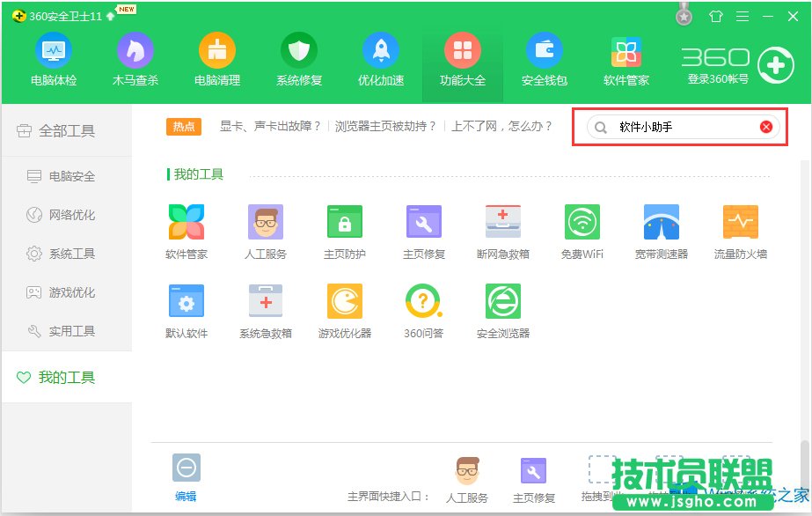Launch the 断网急救箱 network first-aid kit

point(502,229)
